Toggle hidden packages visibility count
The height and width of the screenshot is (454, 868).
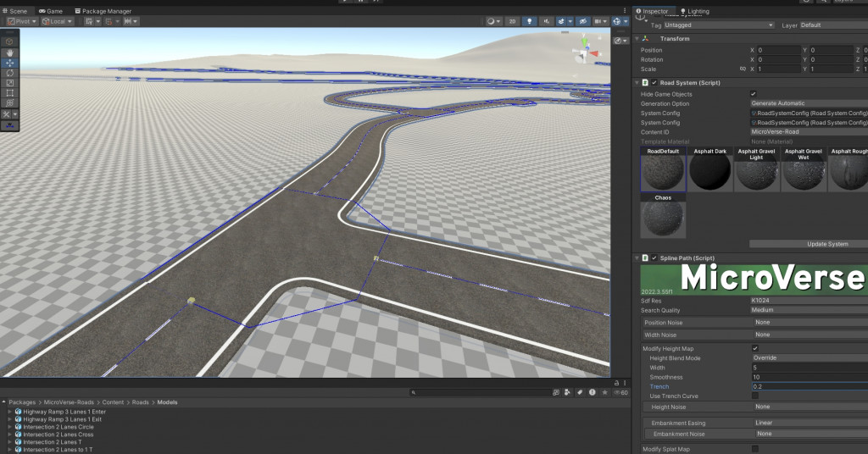[620, 393]
